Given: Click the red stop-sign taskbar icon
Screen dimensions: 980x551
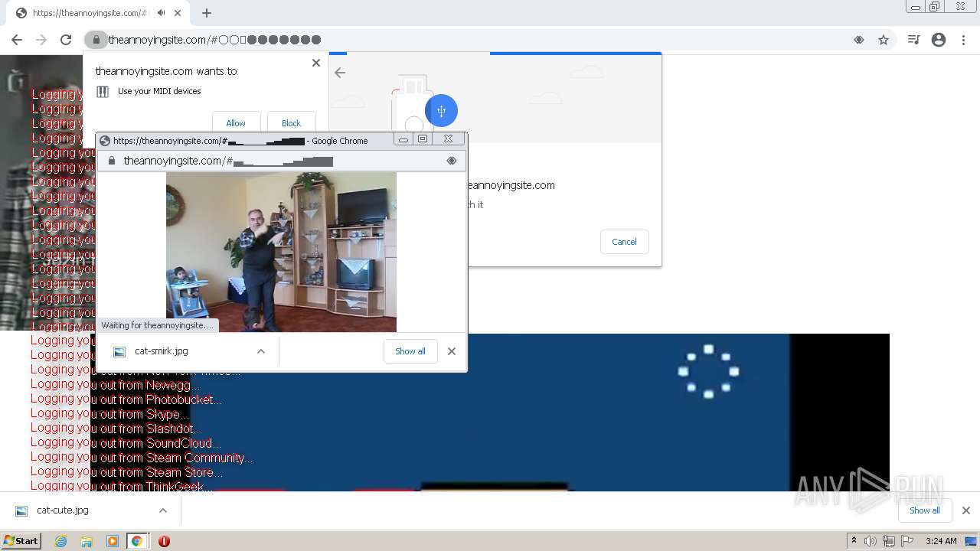Looking at the screenshot, I should (164, 541).
